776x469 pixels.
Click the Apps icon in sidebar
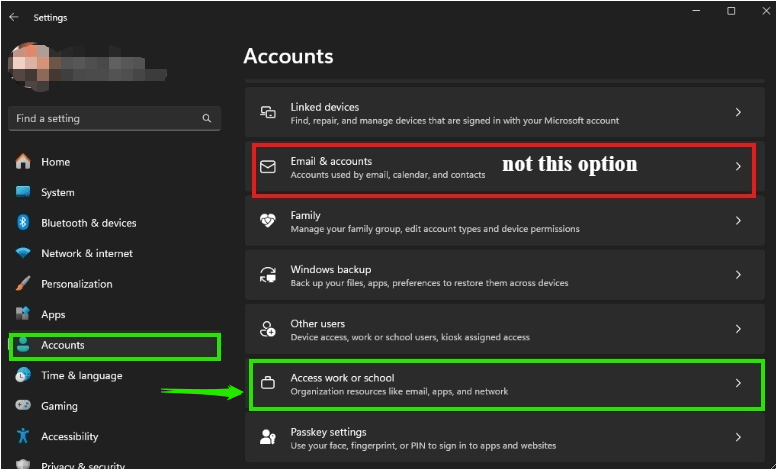click(23, 314)
